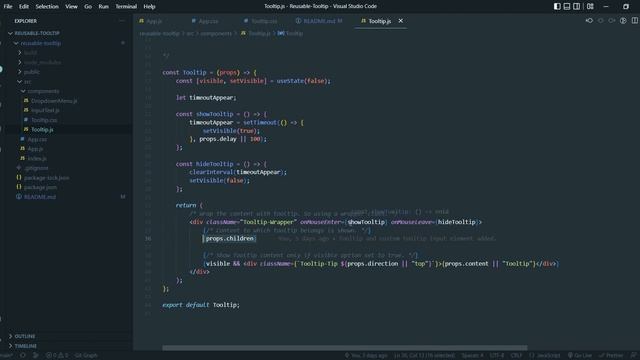This screenshot has width=640, height=360.
Task: Open the Edit menu
Action: tap(24, 7)
